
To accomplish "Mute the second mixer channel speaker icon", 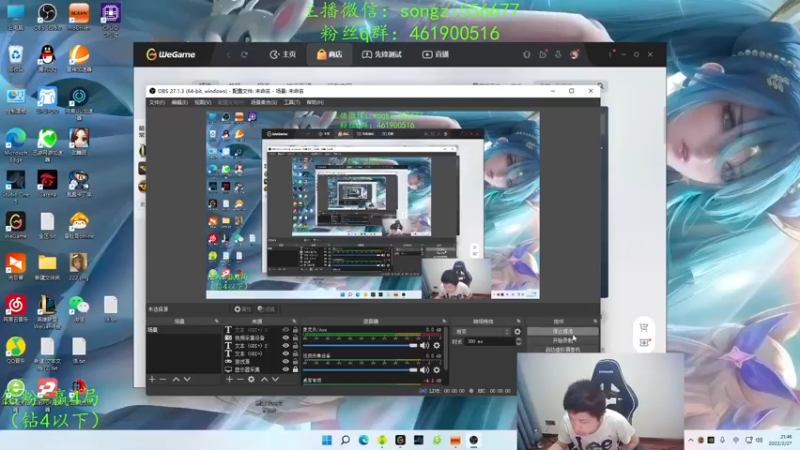I will [x=424, y=370].
